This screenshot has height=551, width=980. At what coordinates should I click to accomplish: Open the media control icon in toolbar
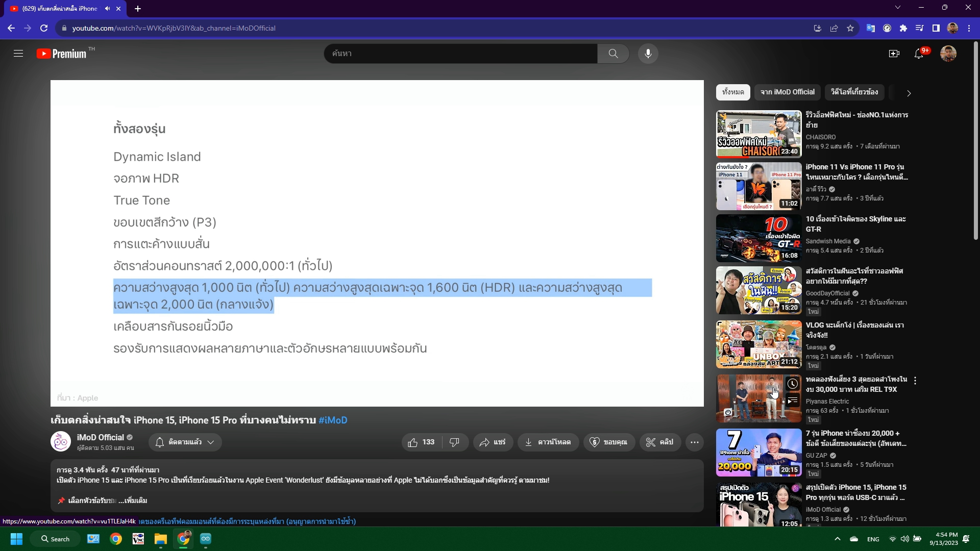click(x=920, y=28)
